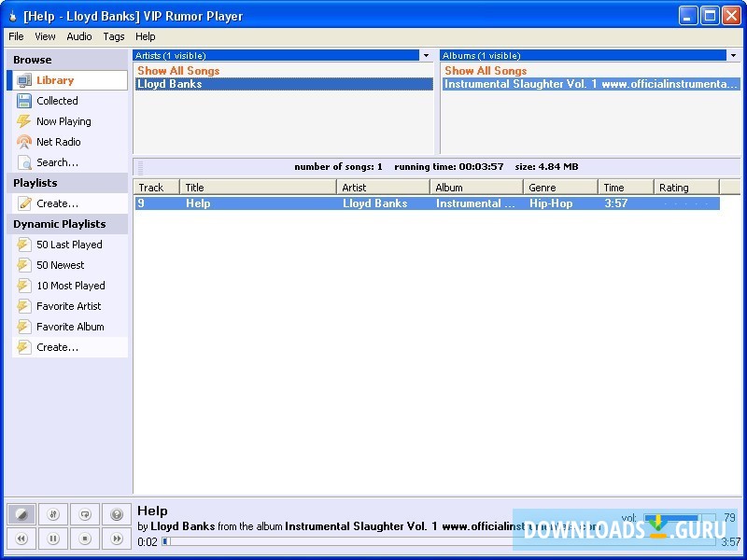The height and width of the screenshot is (560, 747).
Task: Sort songs by Title column header
Action: pyautogui.click(x=259, y=188)
